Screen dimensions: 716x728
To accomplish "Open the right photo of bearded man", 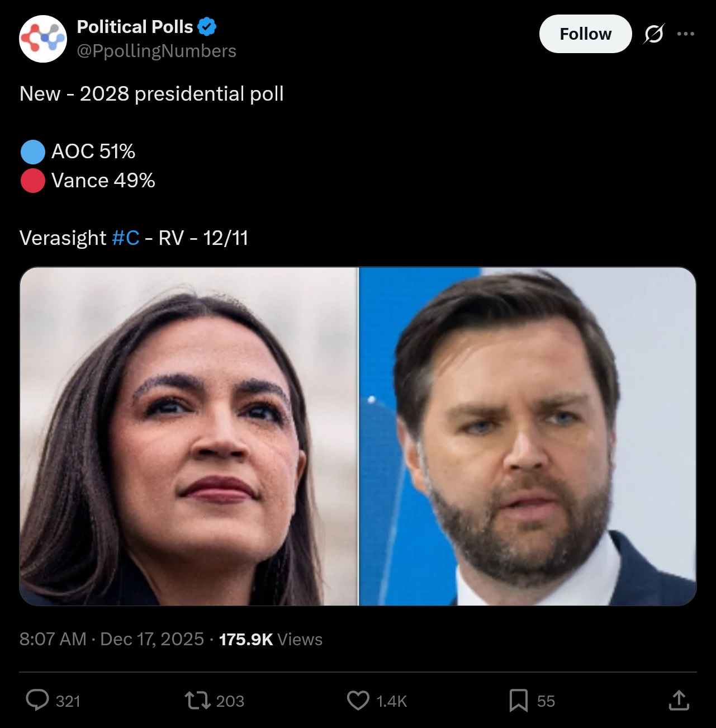I will coord(527,436).
